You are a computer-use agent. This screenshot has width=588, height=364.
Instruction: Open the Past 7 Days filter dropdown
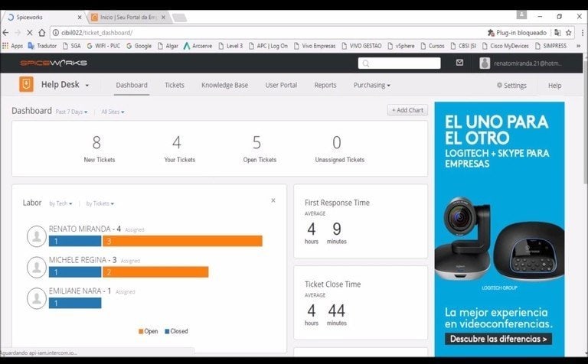tap(71, 112)
